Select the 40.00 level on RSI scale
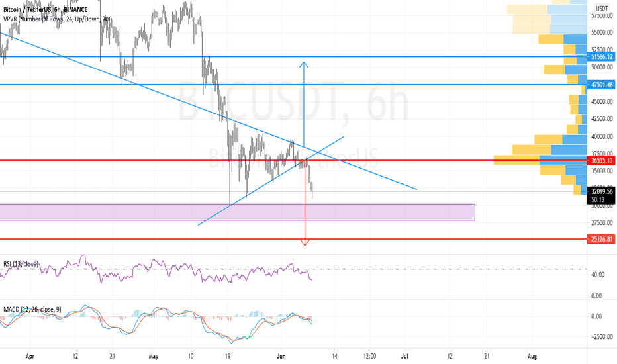Image resolution: width=617 pixels, height=364 pixels. coord(598,275)
